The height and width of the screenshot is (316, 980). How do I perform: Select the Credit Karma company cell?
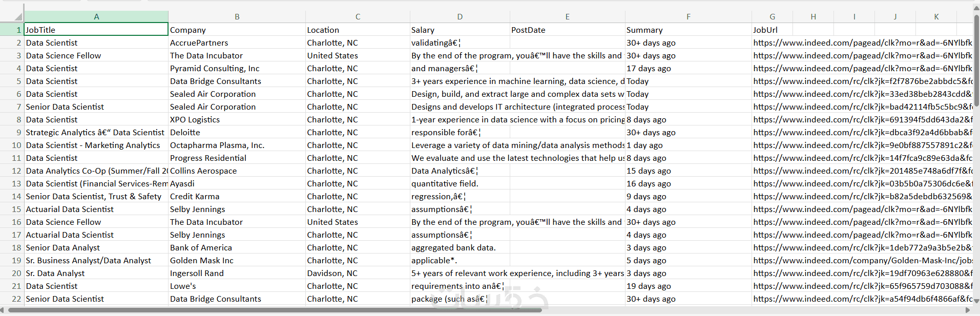coord(237,197)
